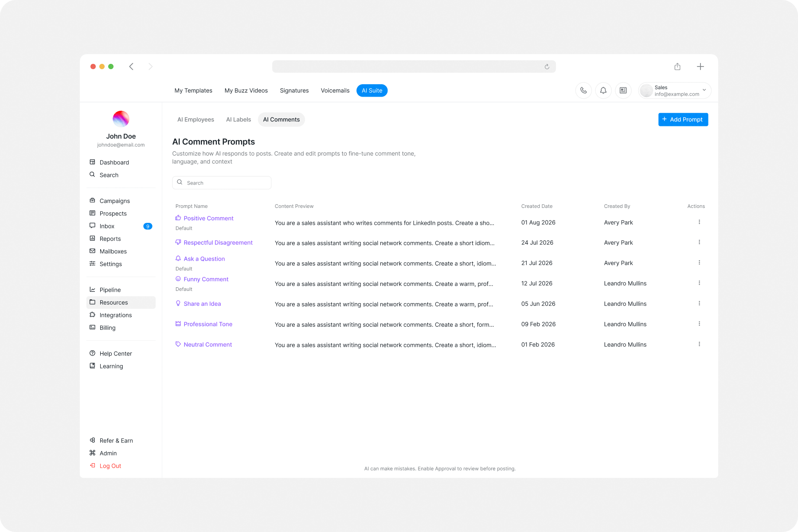Image resolution: width=798 pixels, height=532 pixels.
Task: Click John Doe profile avatar
Action: [121, 119]
